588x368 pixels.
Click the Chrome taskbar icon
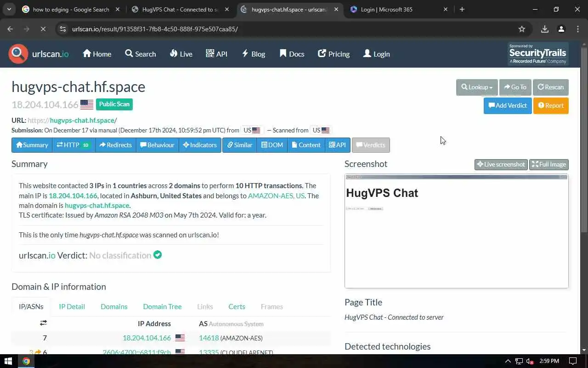tap(26, 361)
